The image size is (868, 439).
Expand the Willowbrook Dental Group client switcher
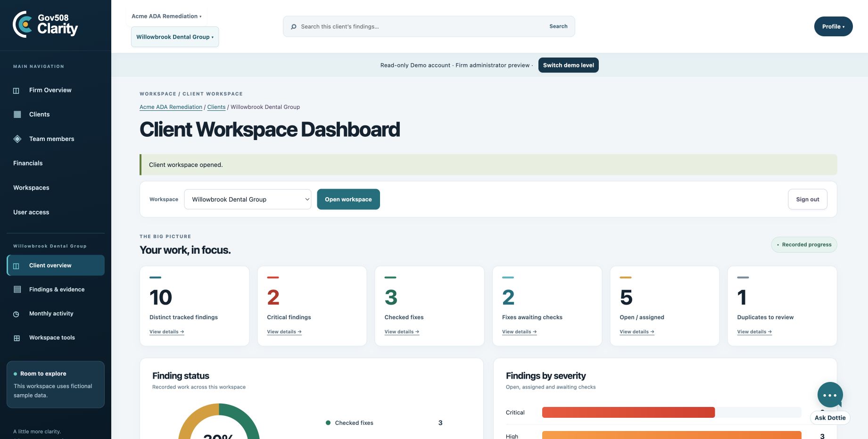point(175,37)
